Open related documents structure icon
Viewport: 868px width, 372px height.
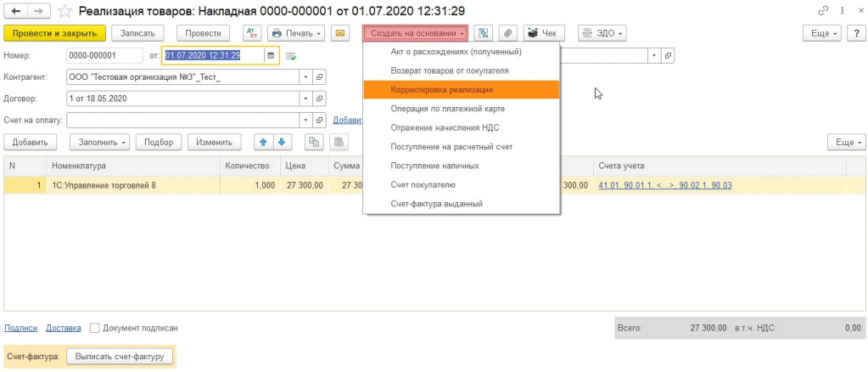(484, 33)
